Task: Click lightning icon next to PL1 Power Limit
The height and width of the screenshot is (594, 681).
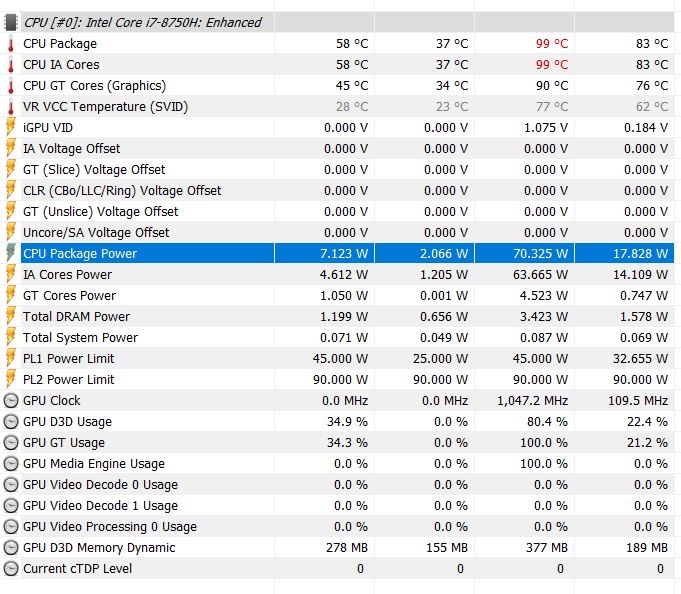Action: (x=11, y=358)
